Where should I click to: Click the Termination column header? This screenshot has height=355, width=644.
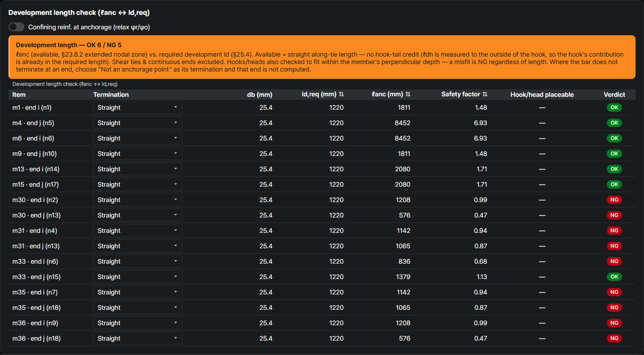click(111, 94)
